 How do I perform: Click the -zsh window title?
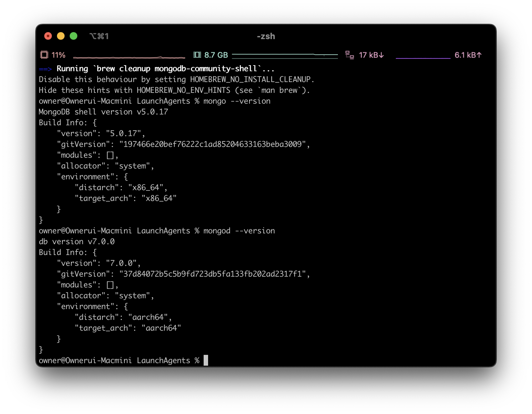click(266, 36)
